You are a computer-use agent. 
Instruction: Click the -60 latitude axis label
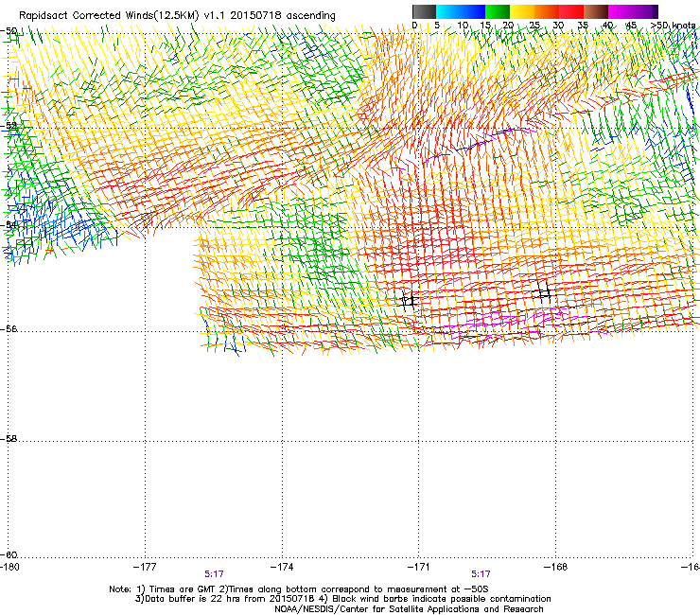(x=9, y=554)
